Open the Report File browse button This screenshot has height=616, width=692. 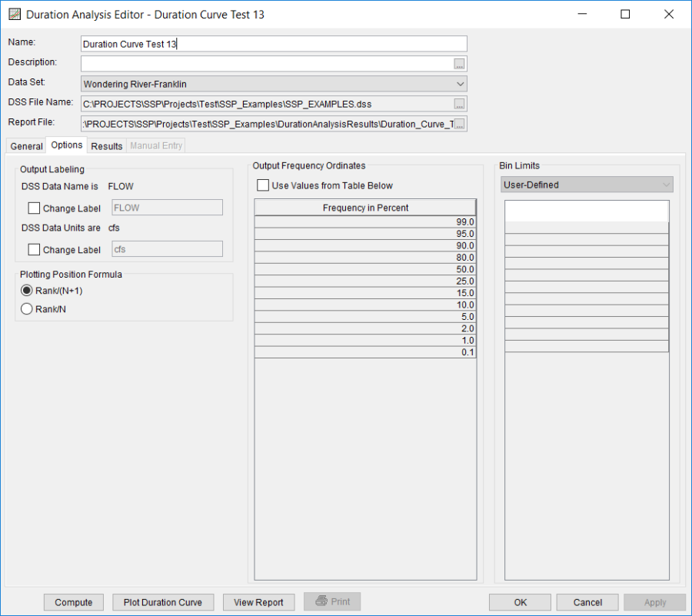click(460, 124)
